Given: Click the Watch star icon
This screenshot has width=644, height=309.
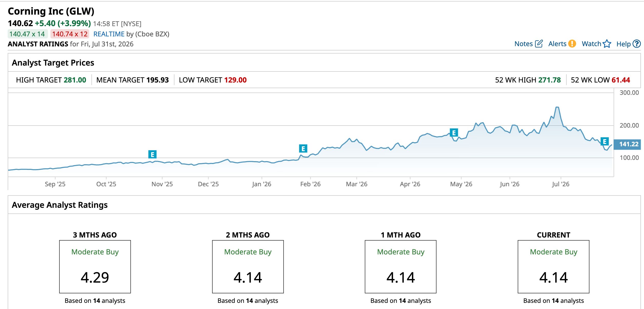Looking at the screenshot, I should coord(607,44).
